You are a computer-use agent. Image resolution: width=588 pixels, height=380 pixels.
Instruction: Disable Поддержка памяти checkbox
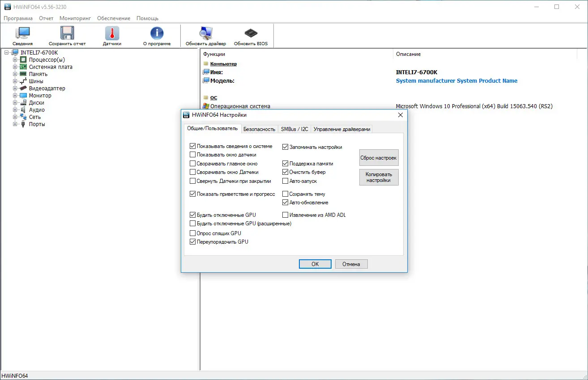click(x=285, y=163)
